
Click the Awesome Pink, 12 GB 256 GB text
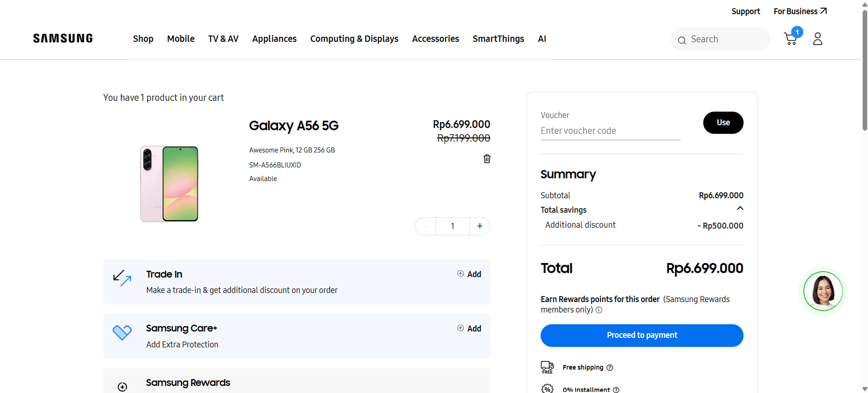pos(292,150)
